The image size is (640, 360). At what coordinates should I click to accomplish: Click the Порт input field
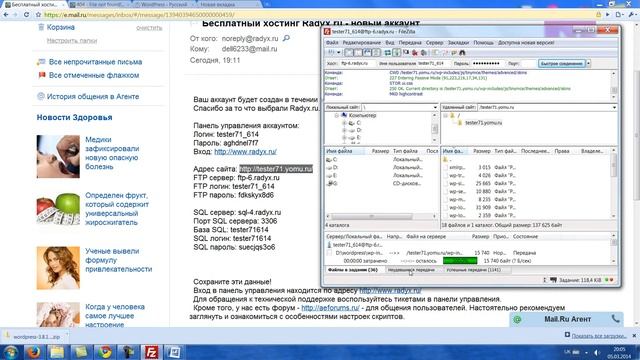point(528,64)
